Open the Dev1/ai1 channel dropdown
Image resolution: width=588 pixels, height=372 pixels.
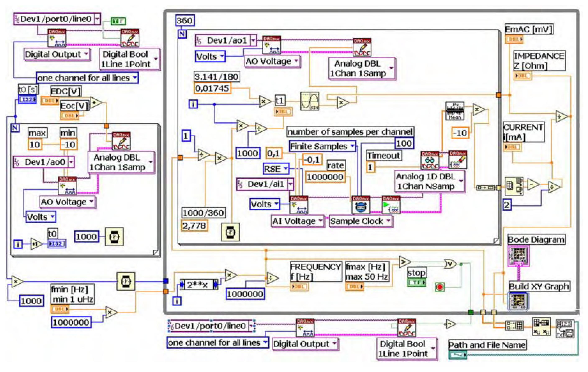[x=290, y=184]
